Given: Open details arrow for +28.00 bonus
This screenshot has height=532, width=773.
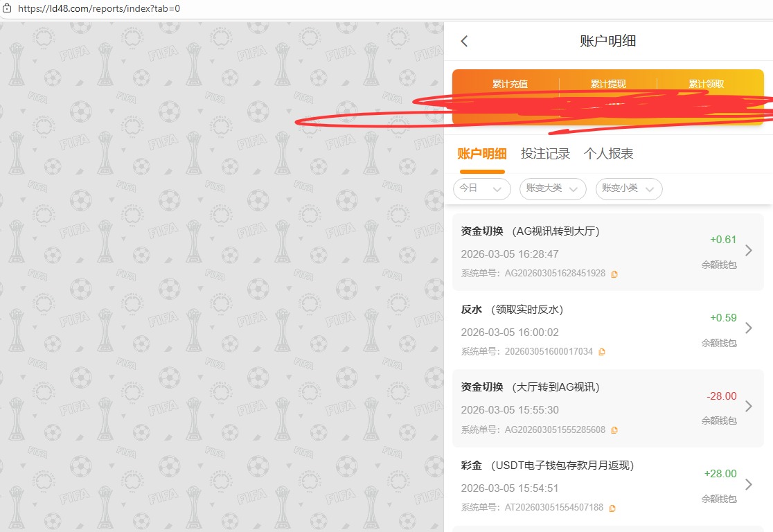Looking at the screenshot, I should click(x=748, y=485).
